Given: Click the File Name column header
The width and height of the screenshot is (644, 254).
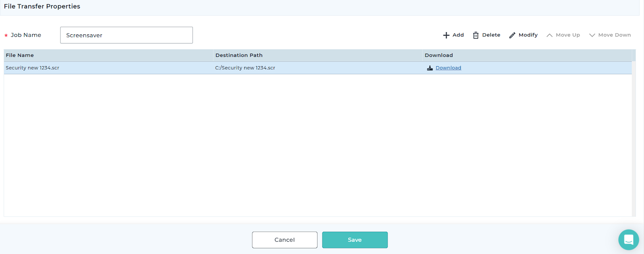Looking at the screenshot, I should pos(20,55).
